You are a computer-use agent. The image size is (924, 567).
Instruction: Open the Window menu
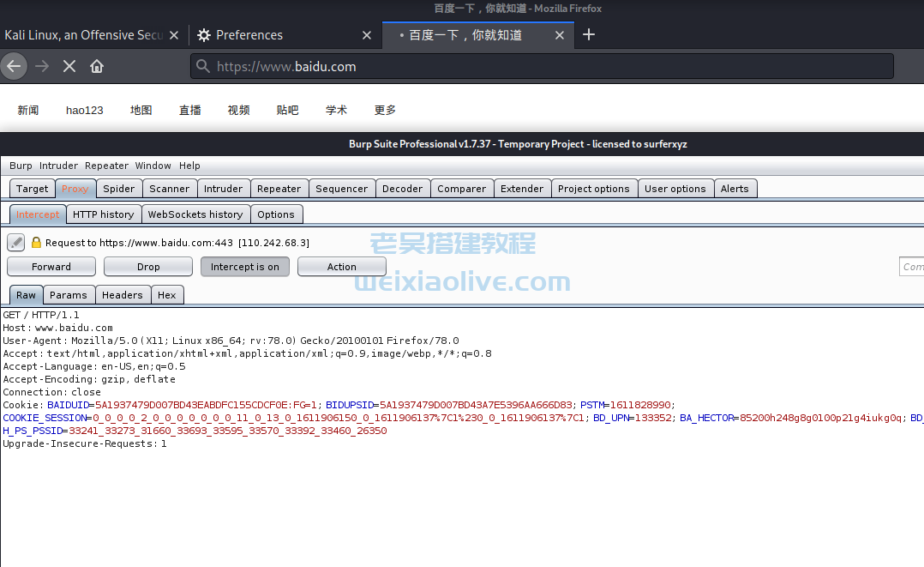tap(153, 166)
